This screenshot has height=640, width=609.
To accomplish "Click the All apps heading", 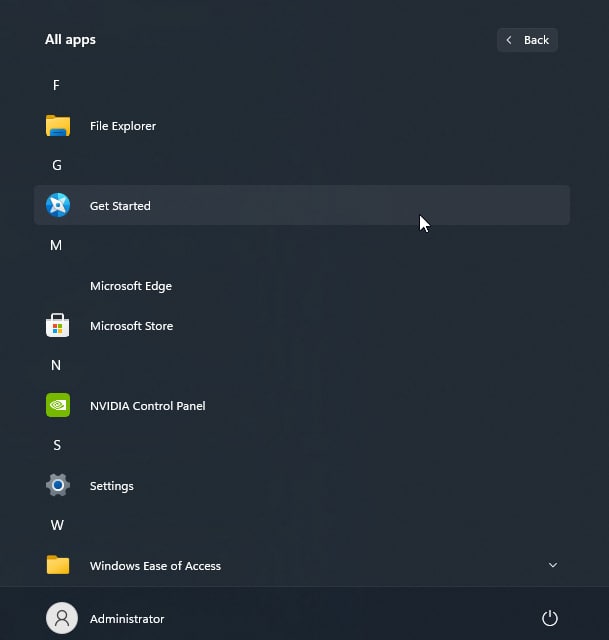I will 70,40.
